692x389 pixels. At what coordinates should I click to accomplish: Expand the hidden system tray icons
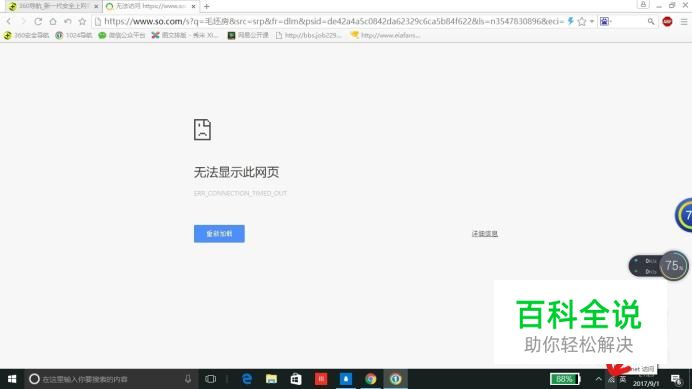coord(598,379)
